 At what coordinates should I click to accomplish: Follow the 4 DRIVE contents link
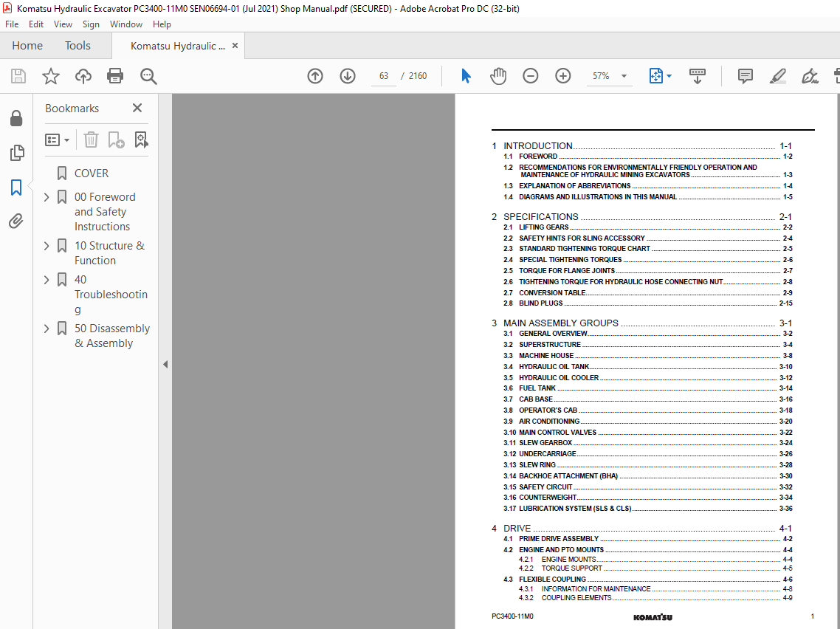[641, 529]
